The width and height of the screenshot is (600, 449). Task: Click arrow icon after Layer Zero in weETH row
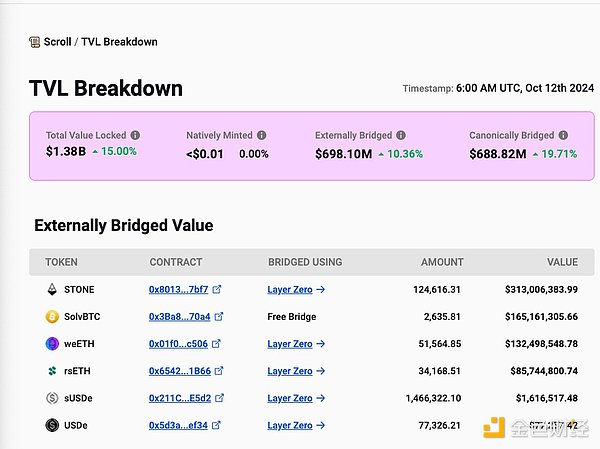click(321, 344)
